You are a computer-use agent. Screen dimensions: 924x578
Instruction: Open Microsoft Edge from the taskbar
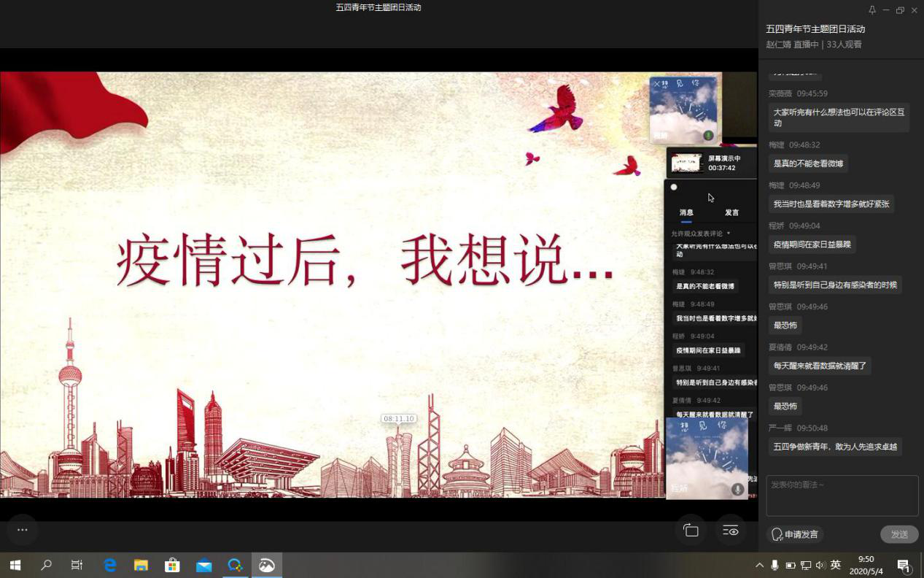pos(110,565)
